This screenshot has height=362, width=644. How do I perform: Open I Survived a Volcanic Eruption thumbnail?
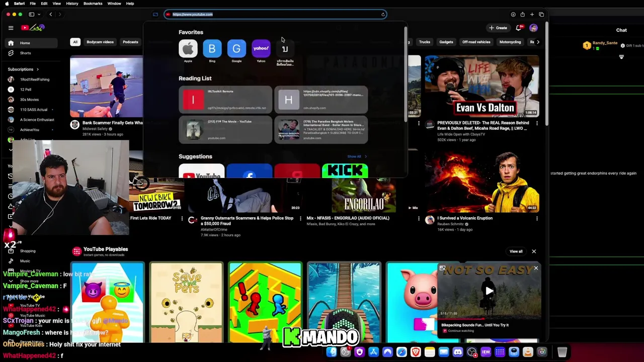pyautogui.click(x=481, y=182)
